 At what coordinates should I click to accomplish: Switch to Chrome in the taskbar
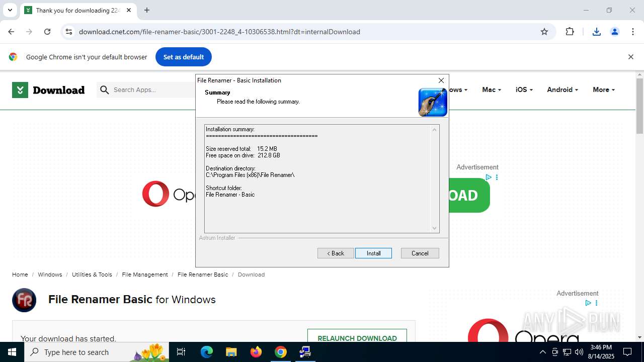[x=281, y=352]
